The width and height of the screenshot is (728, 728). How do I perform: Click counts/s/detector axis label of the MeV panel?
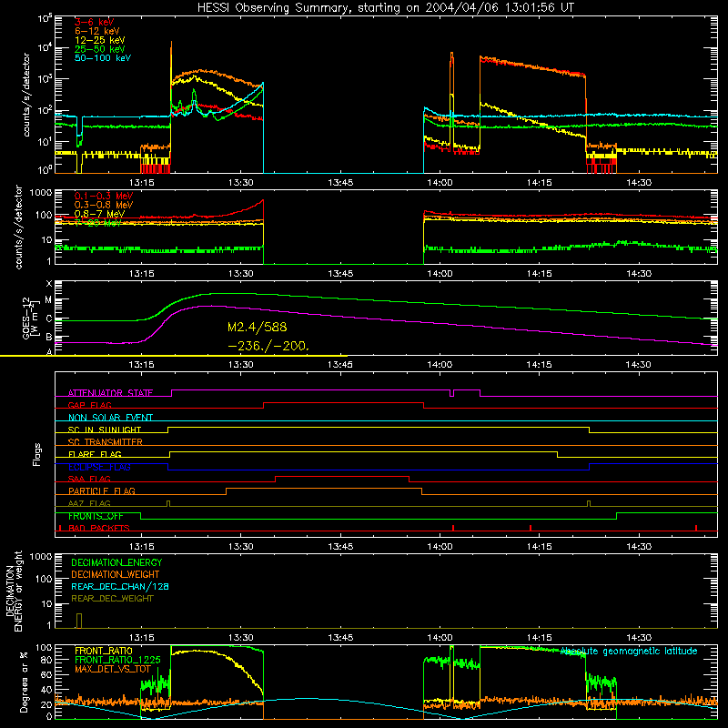coord(19,227)
